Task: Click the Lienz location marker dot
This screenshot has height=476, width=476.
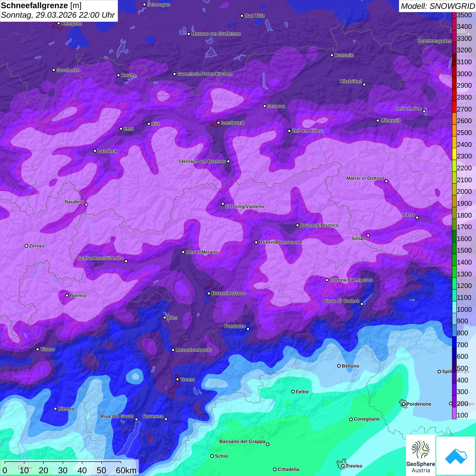Action: pyautogui.click(x=417, y=217)
